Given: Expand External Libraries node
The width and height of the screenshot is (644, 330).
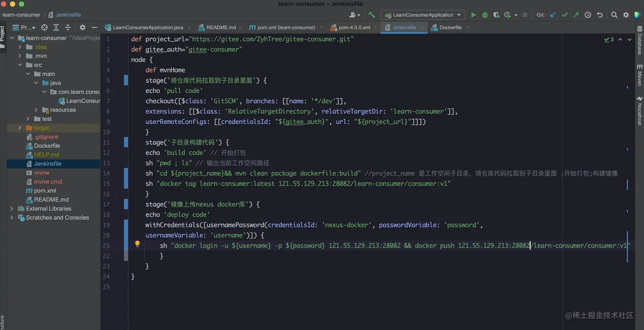Looking at the screenshot, I should pyautogui.click(x=12, y=209).
